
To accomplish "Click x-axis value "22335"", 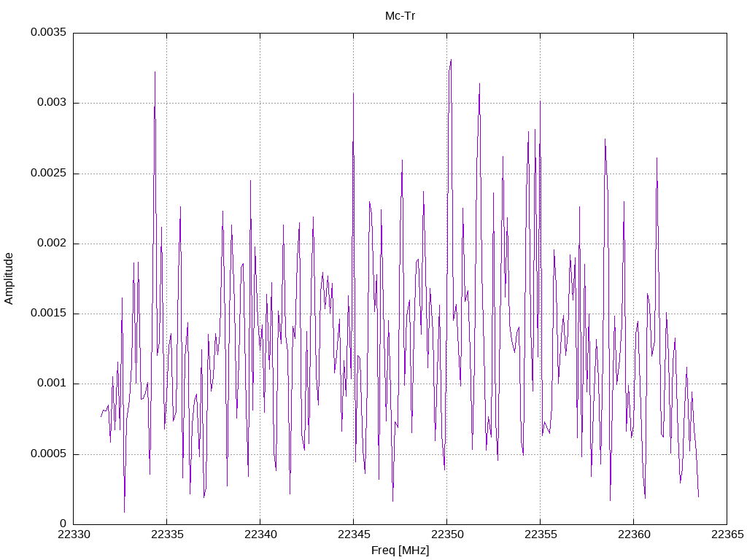I will tap(167, 534).
